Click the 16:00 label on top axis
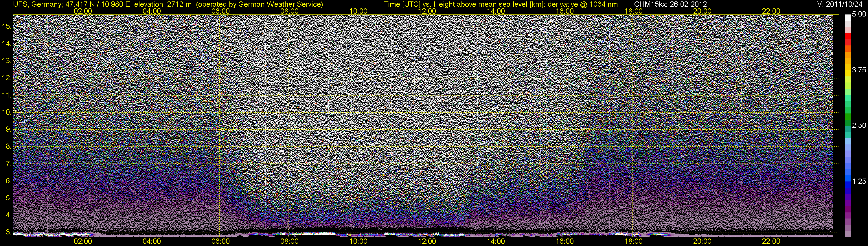This screenshot has width=868, height=246. coord(565,11)
